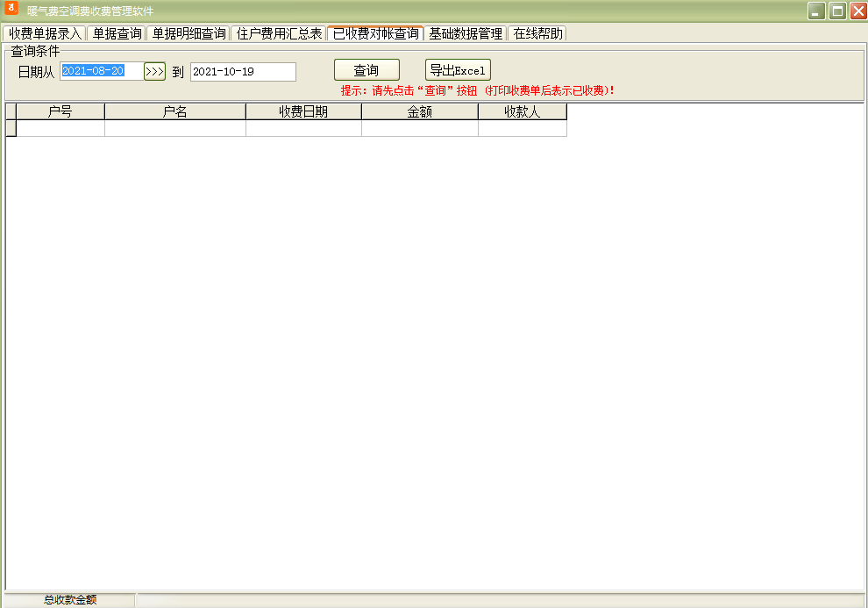Viewport: 868px width, 608px height.
Task: Click the 导出Excel button
Action: 458,70
